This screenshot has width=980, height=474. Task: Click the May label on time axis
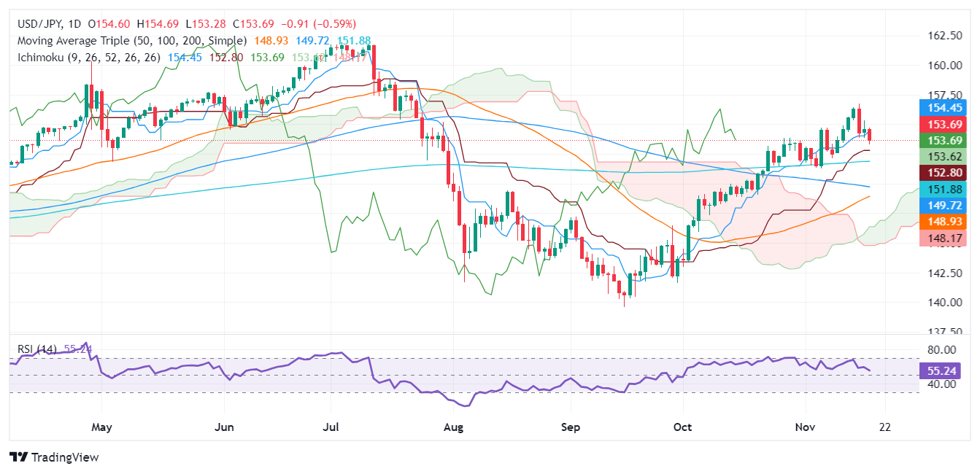click(x=101, y=427)
